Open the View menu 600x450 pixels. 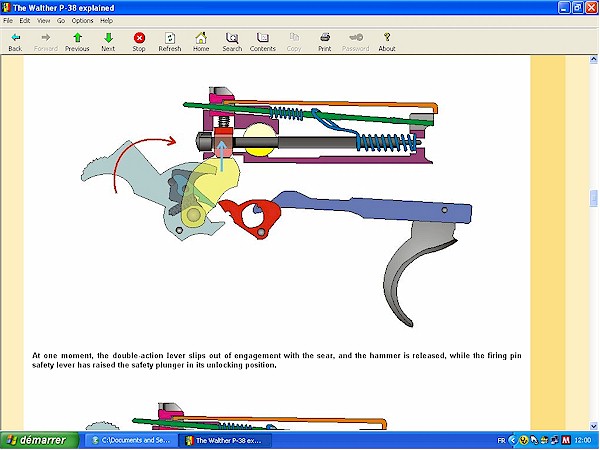[x=43, y=21]
